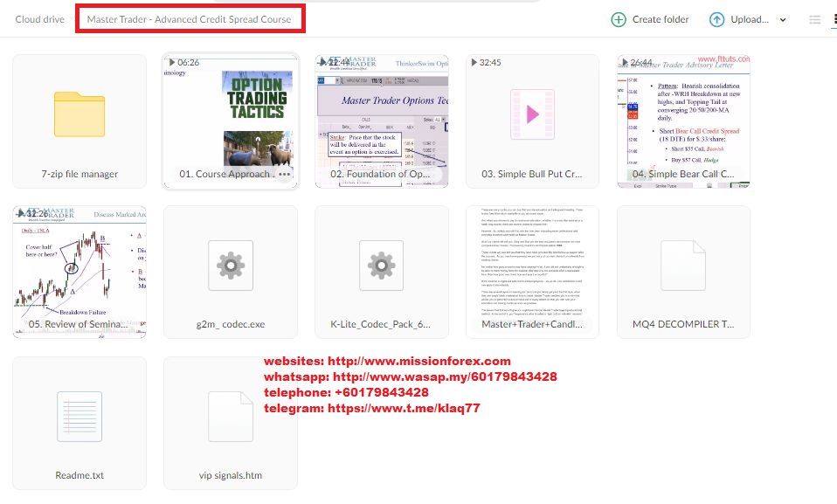
Task: Click the '05. Review of Semina...' file name
Action: coord(78,324)
